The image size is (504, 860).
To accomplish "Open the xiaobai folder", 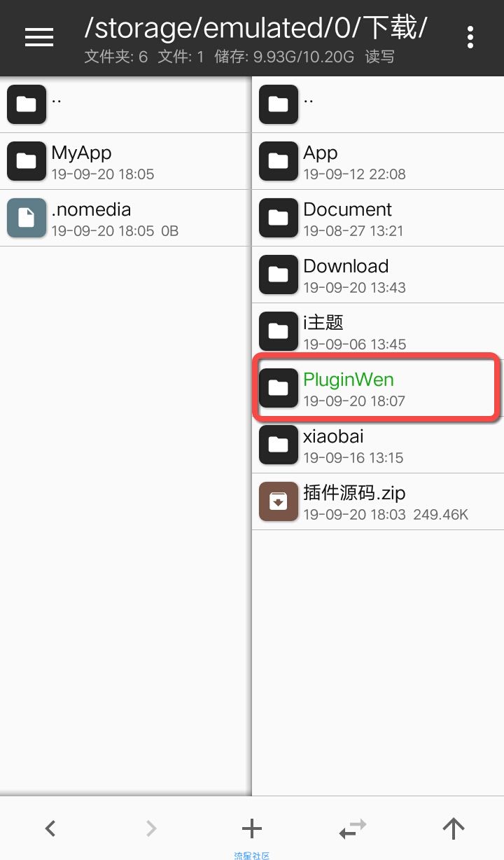I will click(x=378, y=445).
